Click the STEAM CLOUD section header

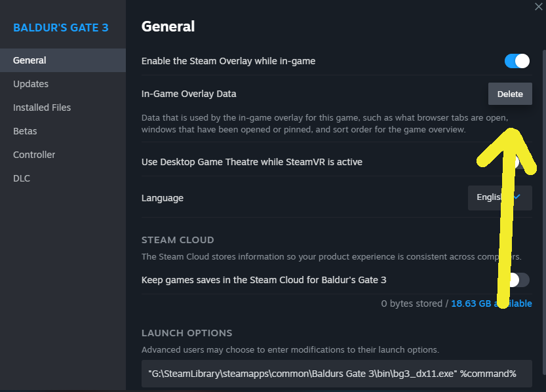point(178,240)
